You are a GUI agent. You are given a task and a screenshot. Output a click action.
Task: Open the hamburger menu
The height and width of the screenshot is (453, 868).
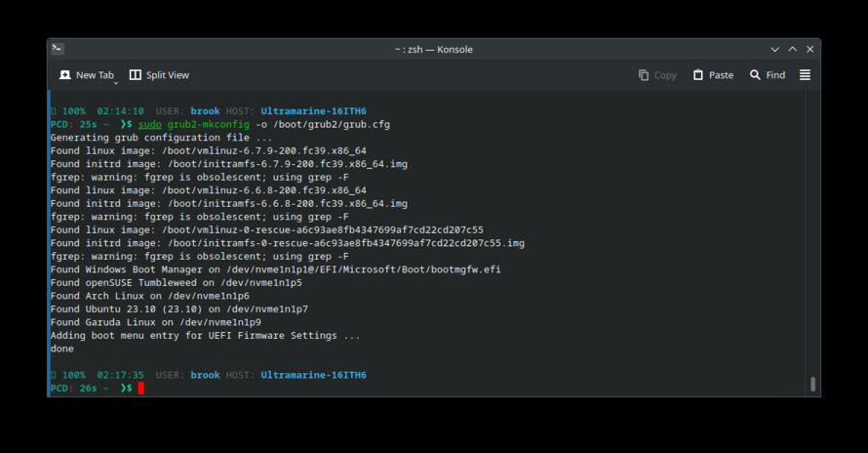pyautogui.click(x=805, y=75)
